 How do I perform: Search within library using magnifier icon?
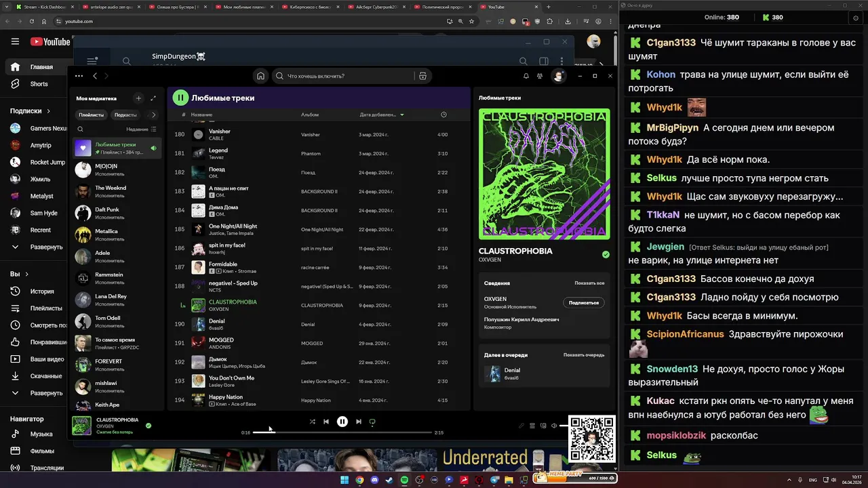[80, 129]
